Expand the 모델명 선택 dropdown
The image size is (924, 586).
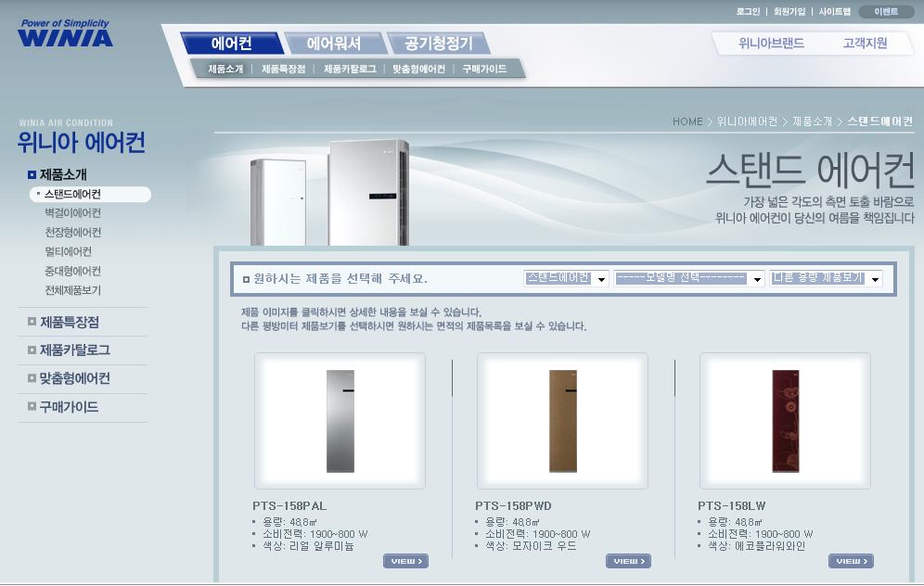[689, 278]
